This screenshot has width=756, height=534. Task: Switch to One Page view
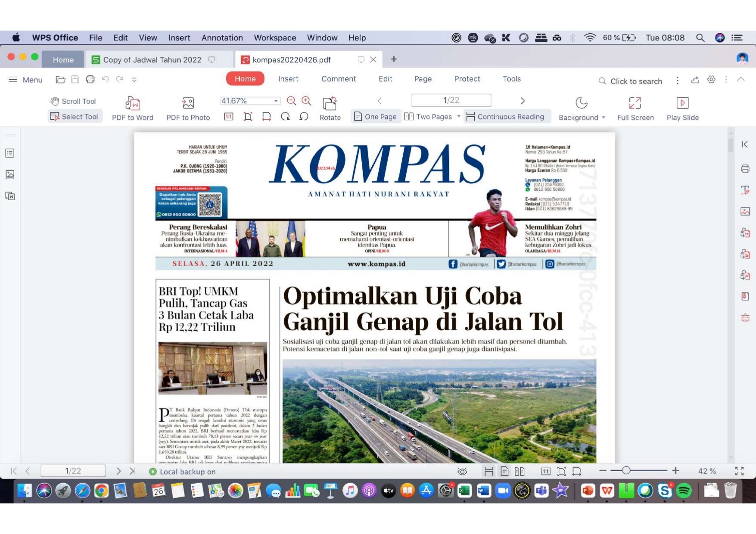[375, 117]
